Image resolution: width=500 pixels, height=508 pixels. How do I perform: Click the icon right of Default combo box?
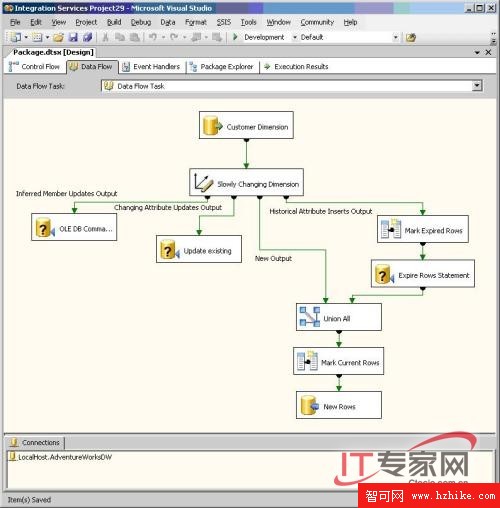(x=411, y=37)
